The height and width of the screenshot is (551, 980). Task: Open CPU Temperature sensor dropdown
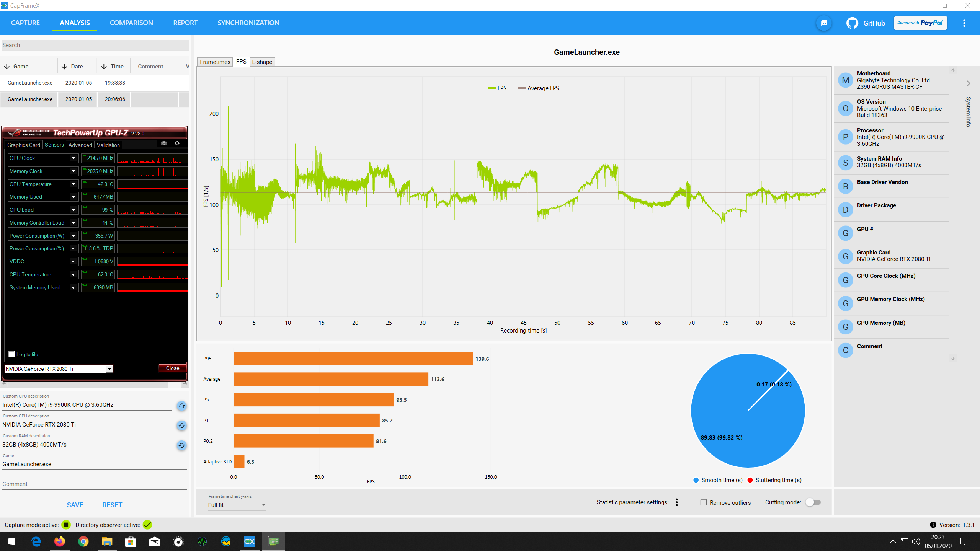(73, 275)
